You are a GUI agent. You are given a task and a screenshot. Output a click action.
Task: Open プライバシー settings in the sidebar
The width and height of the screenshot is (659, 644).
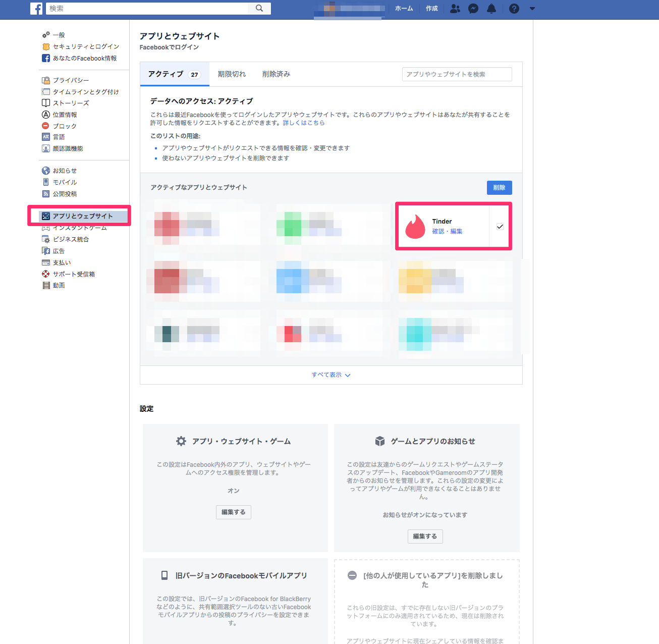point(71,80)
